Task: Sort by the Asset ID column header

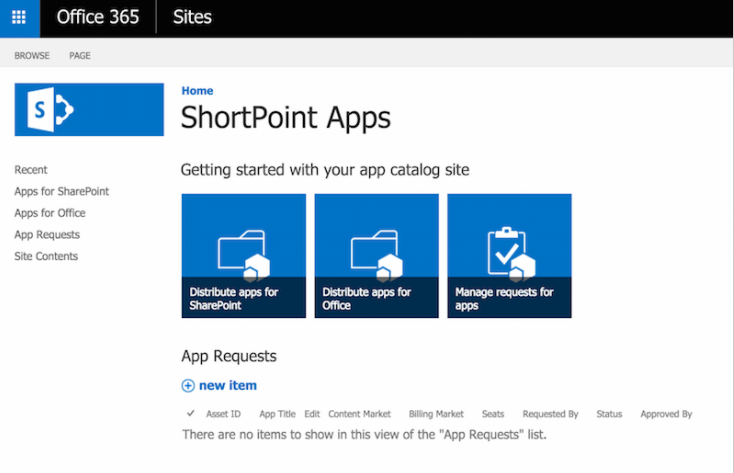Action: tap(223, 414)
